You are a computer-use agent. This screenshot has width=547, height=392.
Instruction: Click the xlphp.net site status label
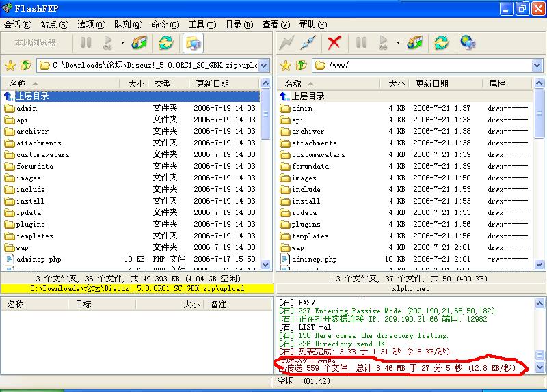click(x=410, y=288)
